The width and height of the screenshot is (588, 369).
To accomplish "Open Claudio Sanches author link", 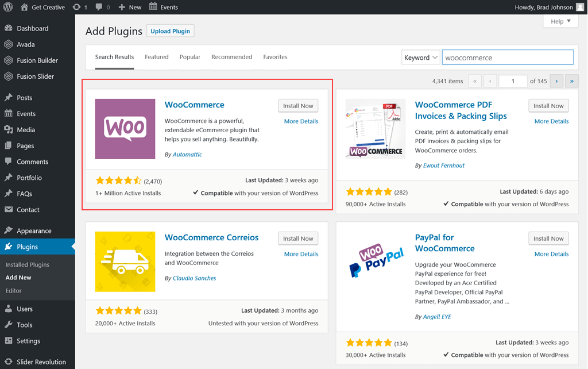I will coord(194,278).
